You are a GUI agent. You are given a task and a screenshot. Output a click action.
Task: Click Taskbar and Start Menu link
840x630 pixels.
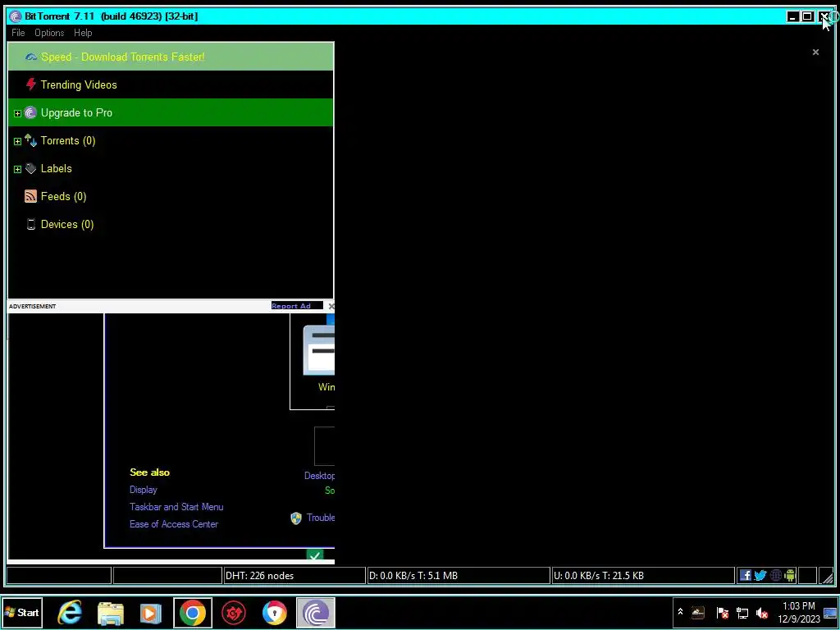click(x=176, y=507)
